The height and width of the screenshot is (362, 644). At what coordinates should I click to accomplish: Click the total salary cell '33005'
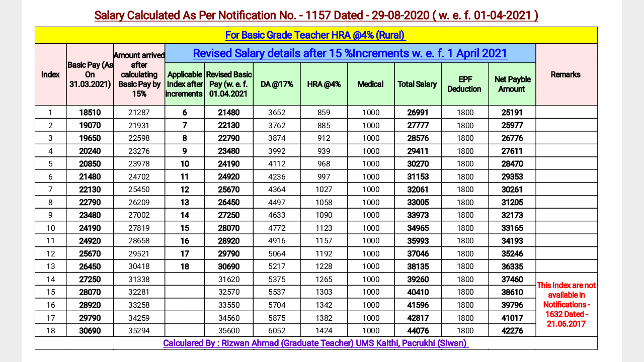point(418,202)
